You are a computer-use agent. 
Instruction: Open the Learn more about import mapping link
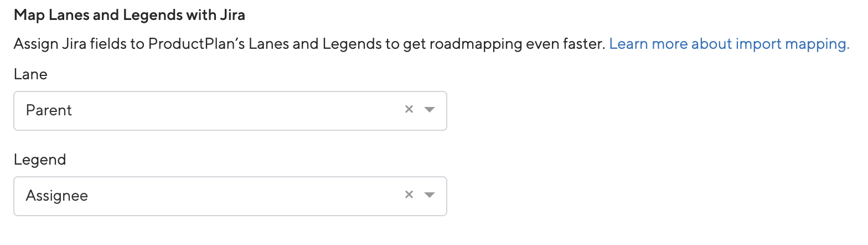point(729,44)
